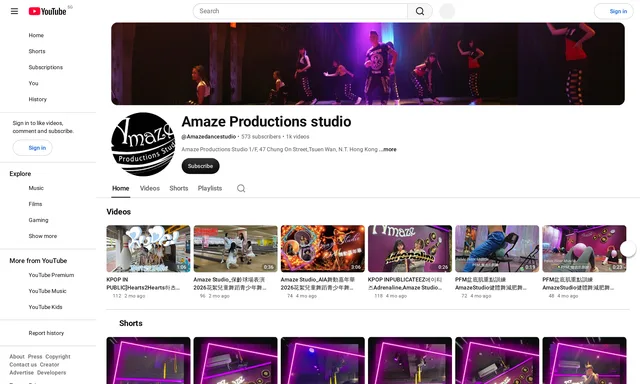This screenshot has height=384, width=640.
Task: Expand Explore list with Show more
Action: click(x=43, y=236)
